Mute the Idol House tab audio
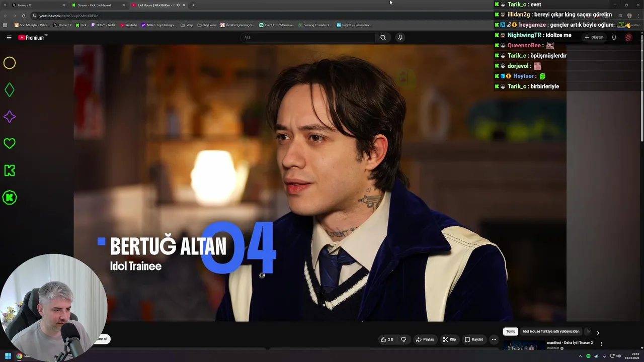 tap(178, 5)
